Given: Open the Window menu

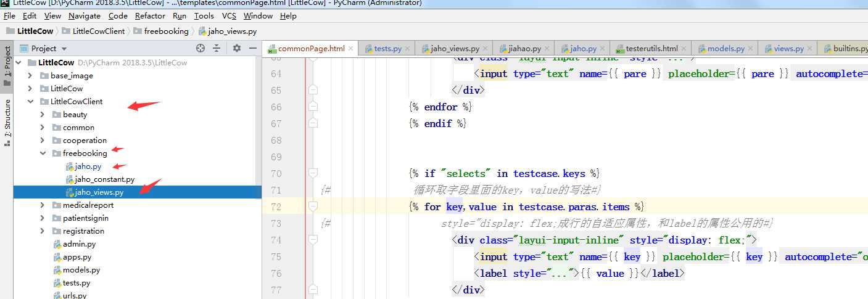Looking at the screenshot, I should point(258,16).
